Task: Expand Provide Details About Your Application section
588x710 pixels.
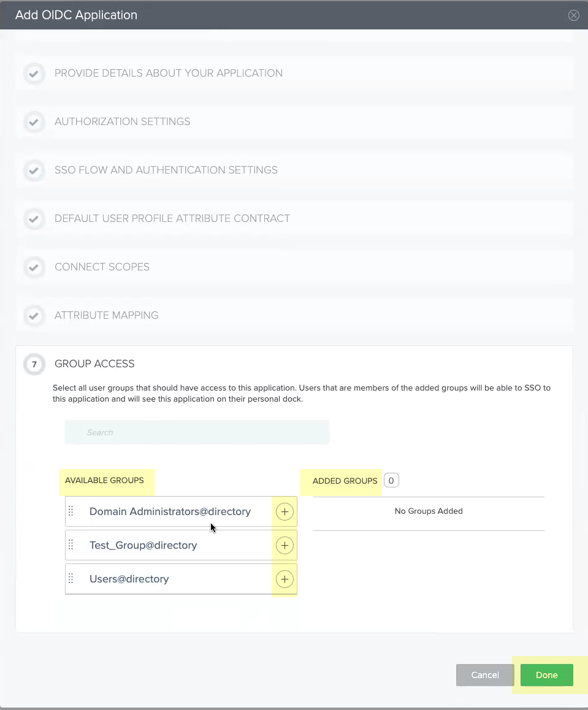Action: click(169, 74)
